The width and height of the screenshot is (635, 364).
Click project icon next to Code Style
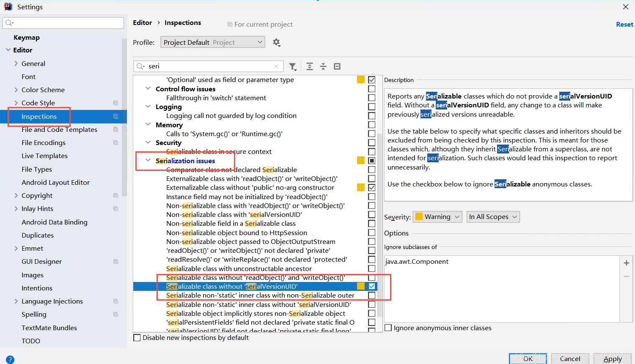(115, 103)
